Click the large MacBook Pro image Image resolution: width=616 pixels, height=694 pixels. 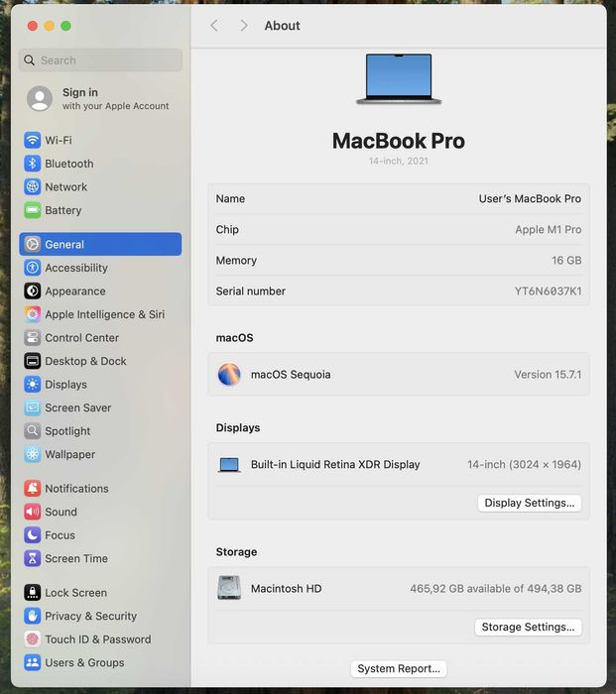tap(399, 79)
